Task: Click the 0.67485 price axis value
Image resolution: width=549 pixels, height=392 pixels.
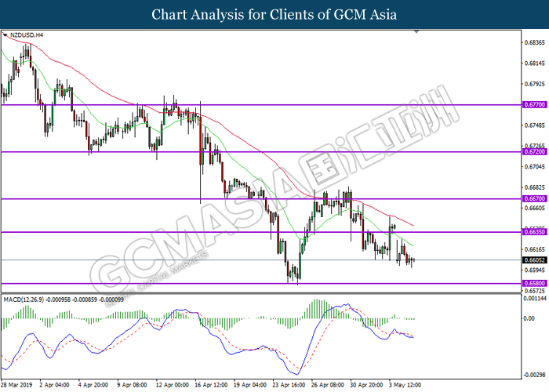Action: click(x=535, y=125)
